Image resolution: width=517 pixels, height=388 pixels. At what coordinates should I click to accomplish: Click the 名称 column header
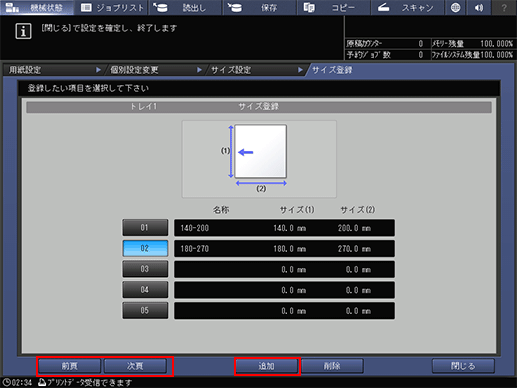[221, 210]
